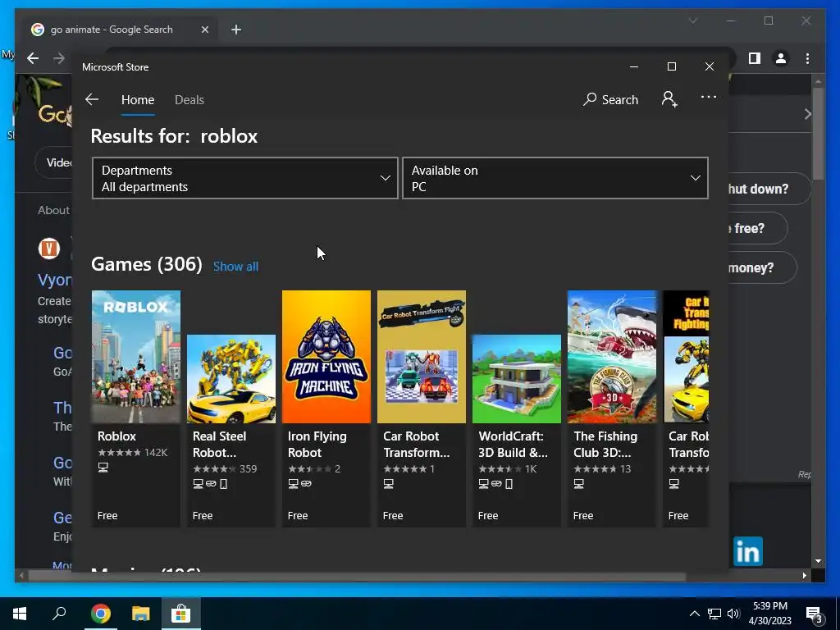Click the mobile device icon under Real Steel Robot
The height and width of the screenshot is (630, 840).
(223, 484)
